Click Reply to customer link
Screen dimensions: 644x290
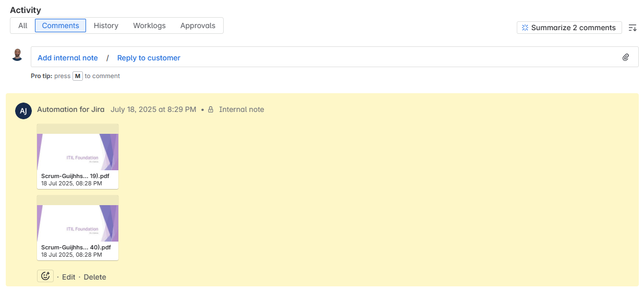coord(149,58)
